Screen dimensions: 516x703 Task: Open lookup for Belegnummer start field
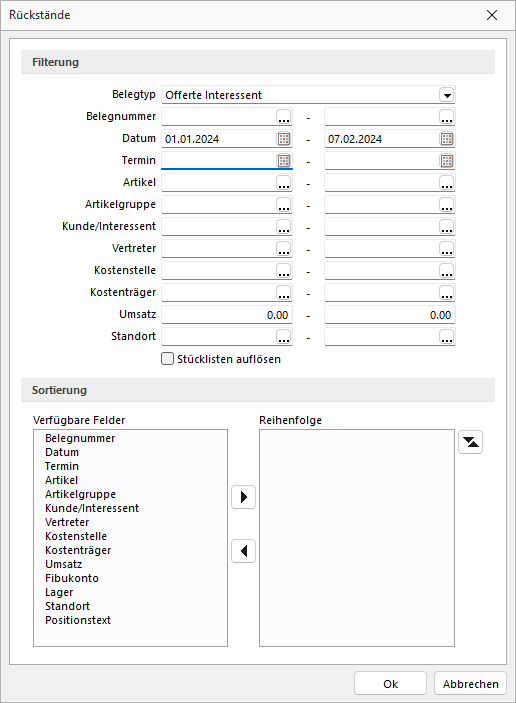pos(284,117)
